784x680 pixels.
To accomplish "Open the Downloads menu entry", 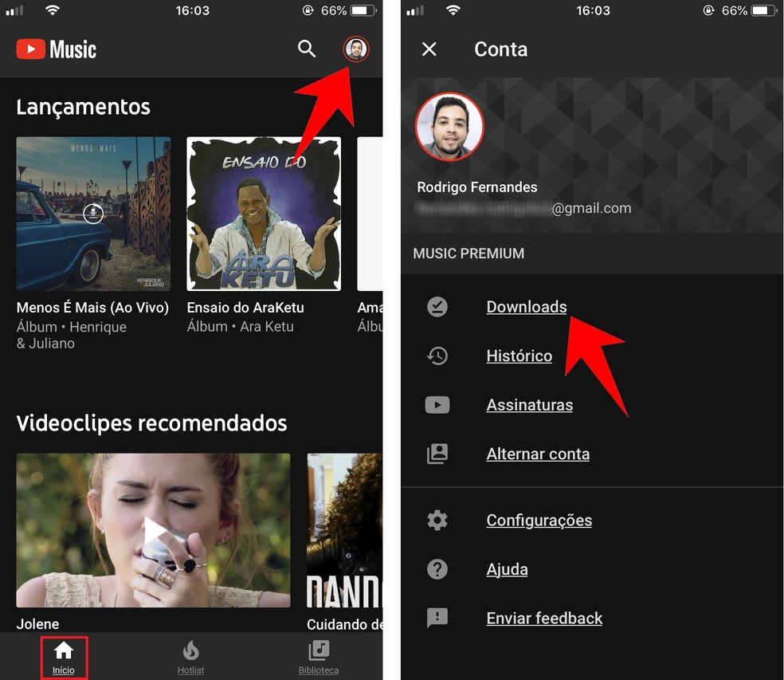I will [x=527, y=307].
